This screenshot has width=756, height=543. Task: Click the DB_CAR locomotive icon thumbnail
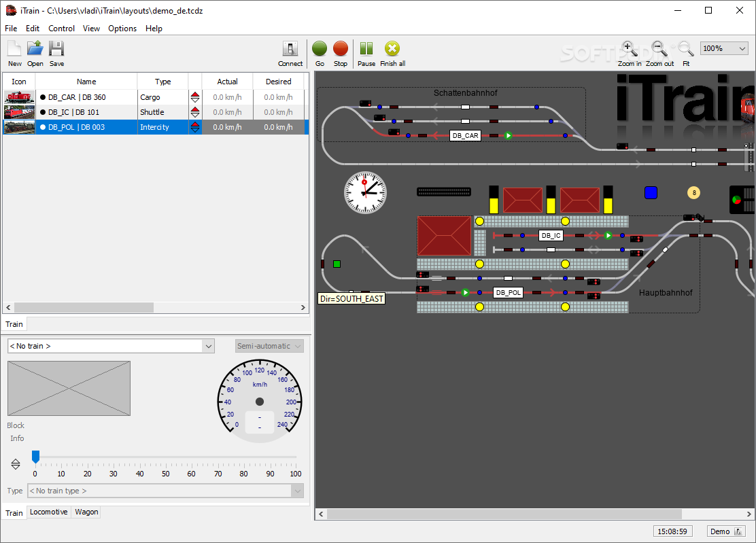pyautogui.click(x=19, y=97)
